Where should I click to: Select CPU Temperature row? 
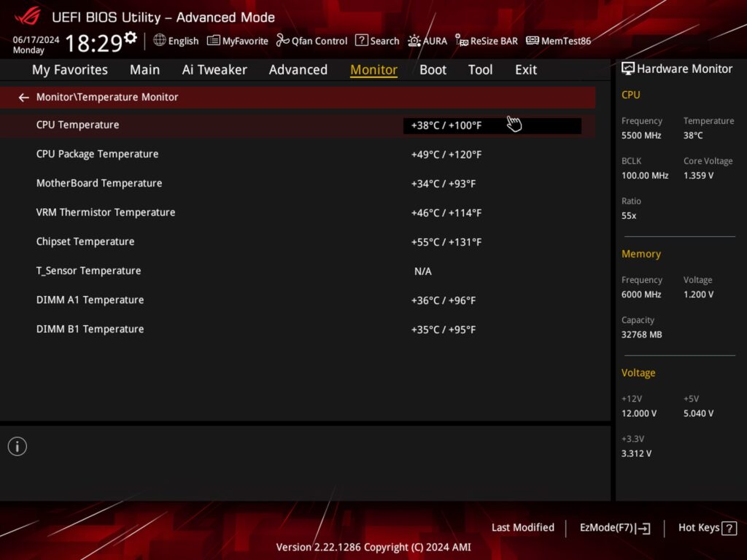(298, 125)
